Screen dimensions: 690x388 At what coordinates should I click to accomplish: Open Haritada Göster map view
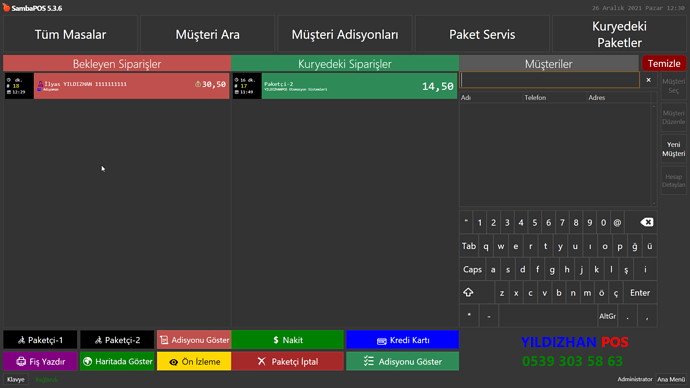coord(117,361)
